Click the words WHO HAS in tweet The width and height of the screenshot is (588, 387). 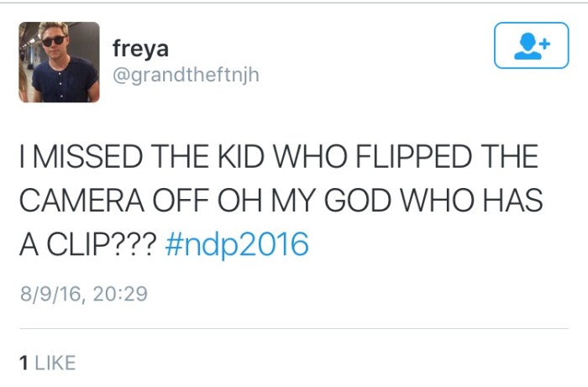(x=471, y=200)
